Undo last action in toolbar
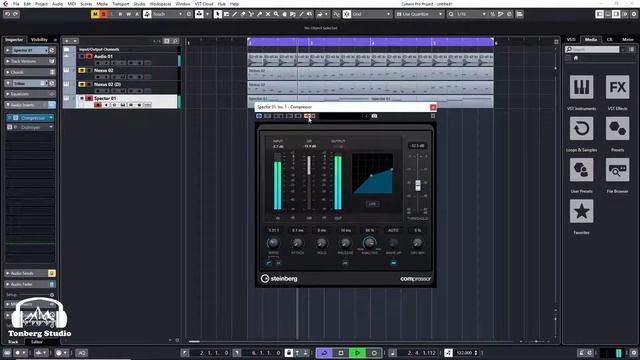 click(7, 14)
